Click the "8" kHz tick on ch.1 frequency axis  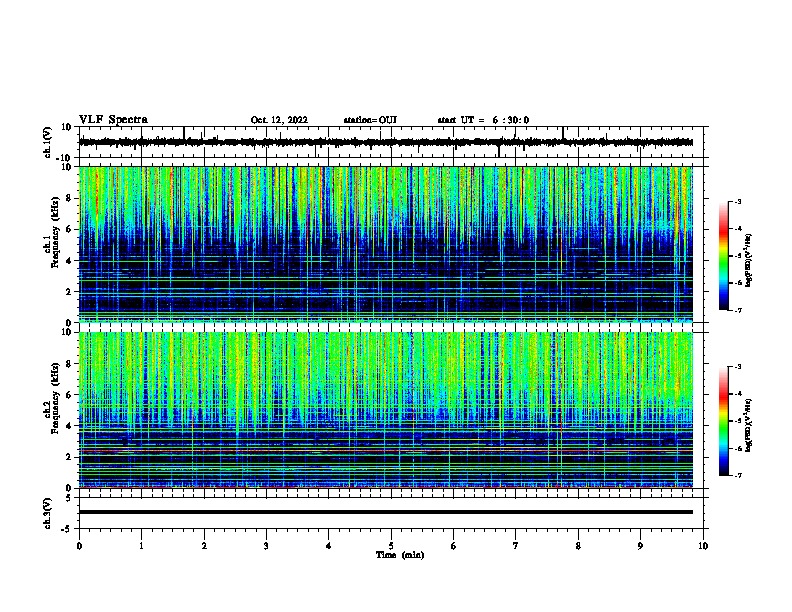pos(70,198)
